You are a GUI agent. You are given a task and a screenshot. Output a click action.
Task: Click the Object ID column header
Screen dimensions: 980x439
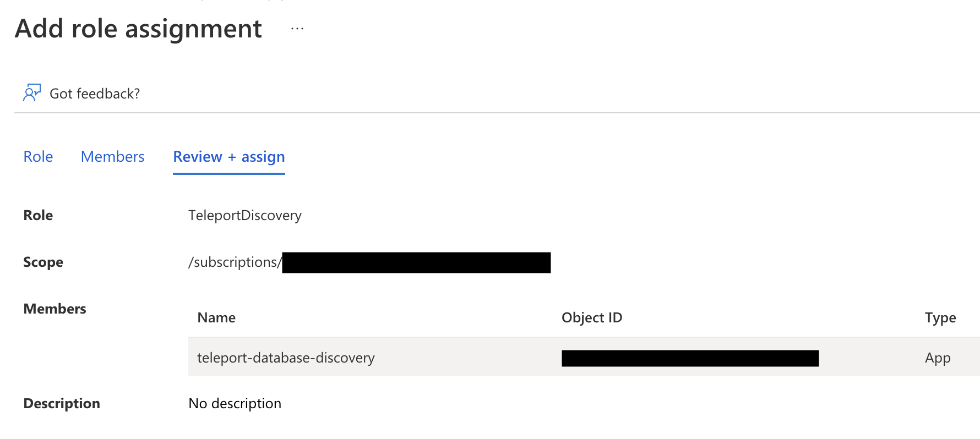point(592,318)
